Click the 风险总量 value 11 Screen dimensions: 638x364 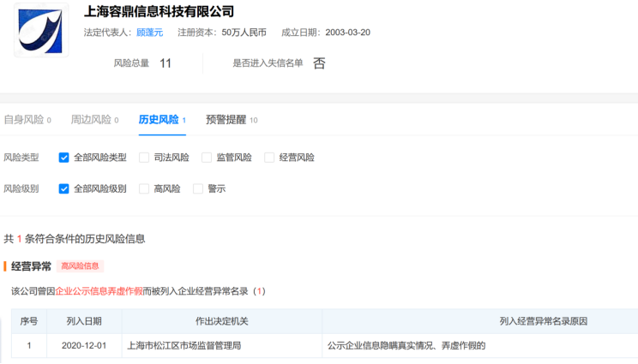(166, 63)
